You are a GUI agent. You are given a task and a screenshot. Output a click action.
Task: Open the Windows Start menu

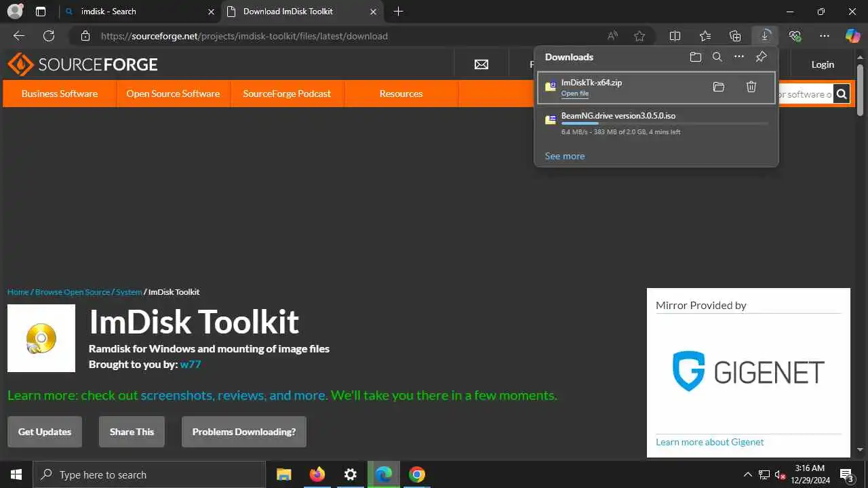point(16,474)
